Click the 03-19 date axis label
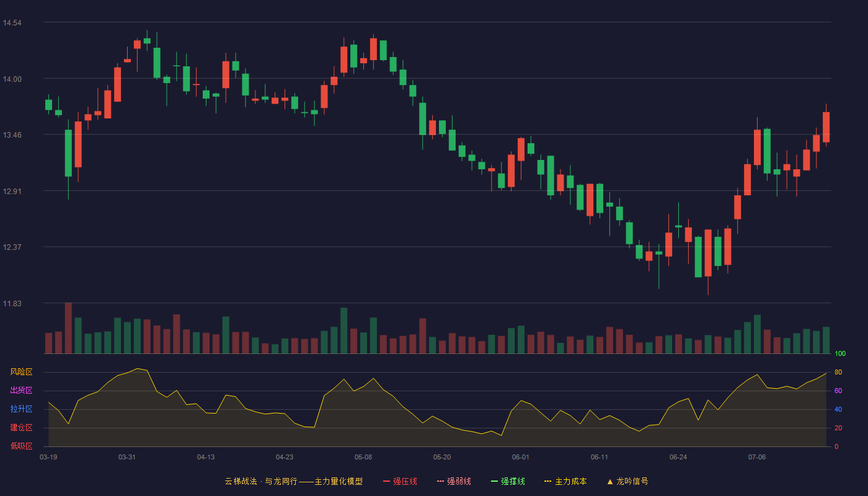This screenshot has height=496, width=868. coord(48,457)
